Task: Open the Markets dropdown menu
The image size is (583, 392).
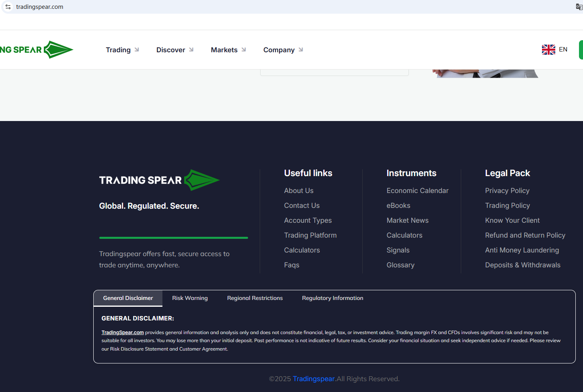Action: 228,50
